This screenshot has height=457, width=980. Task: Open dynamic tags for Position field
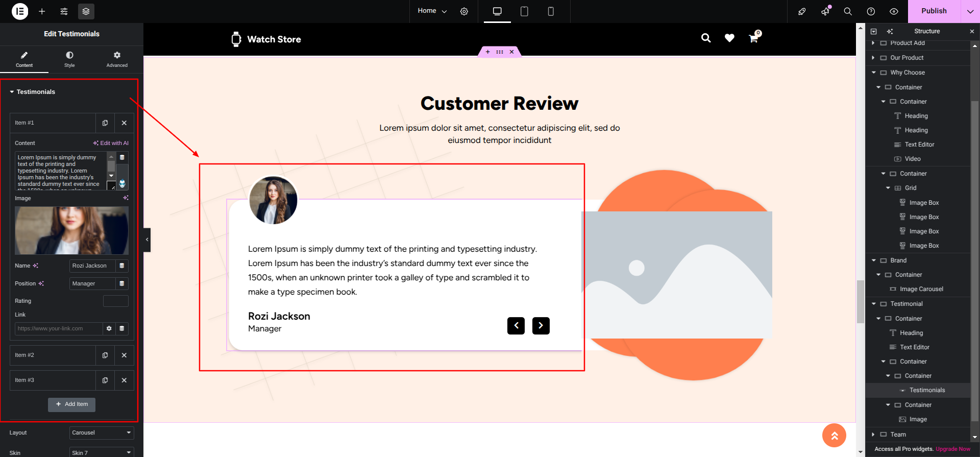coord(122,284)
